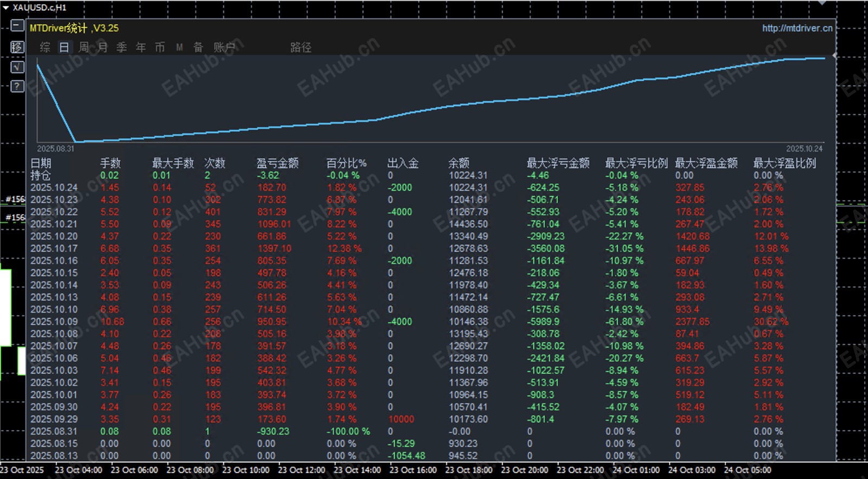Select the 2025.10.21 date cell

tap(54, 224)
